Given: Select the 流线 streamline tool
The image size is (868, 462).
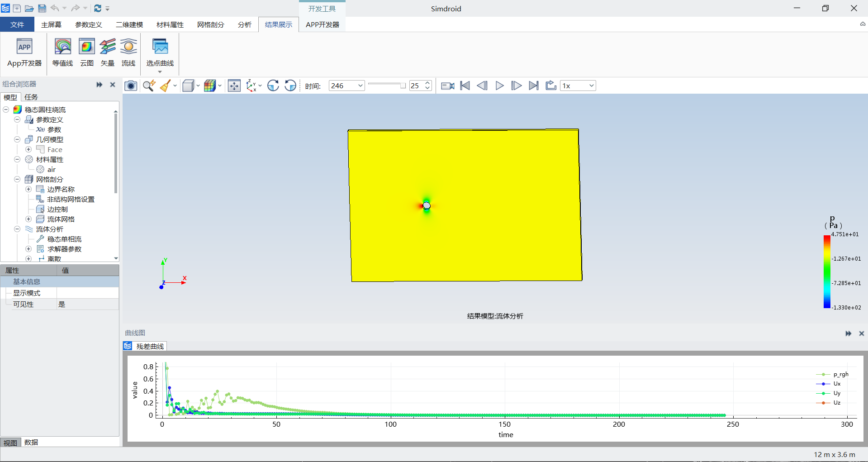Looking at the screenshot, I should [x=128, y=53].
